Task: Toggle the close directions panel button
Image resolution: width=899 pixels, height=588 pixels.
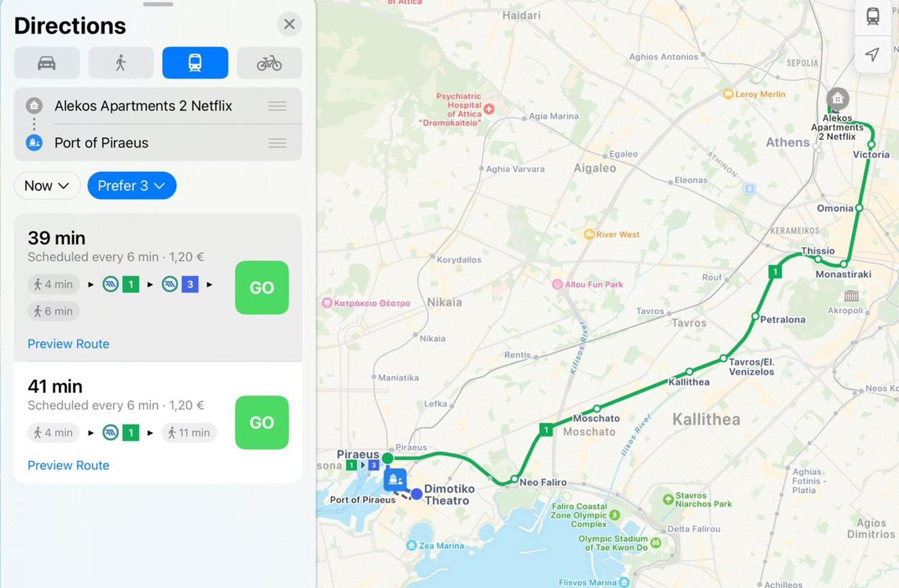Action: click(289, 24)
